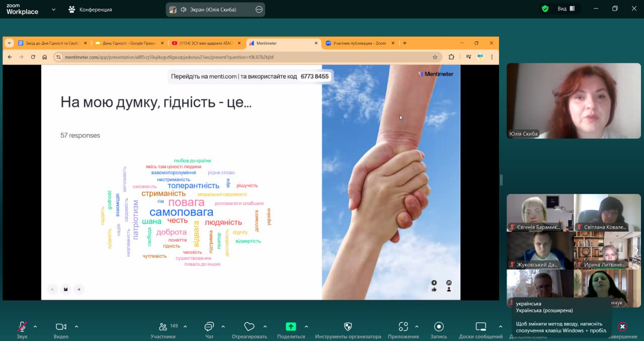Open the Участники participants panel
This screenshot has width=644, height=341.
(x=163, y=329)
